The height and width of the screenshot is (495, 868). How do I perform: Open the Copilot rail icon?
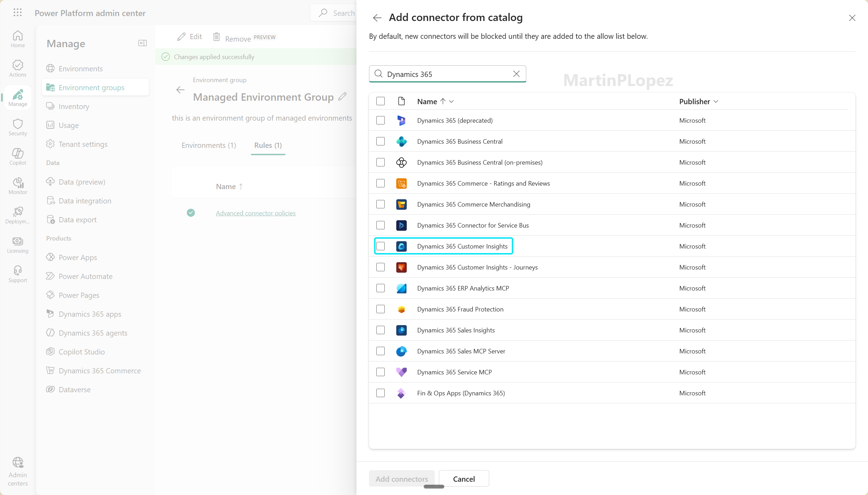coord(17,157)
